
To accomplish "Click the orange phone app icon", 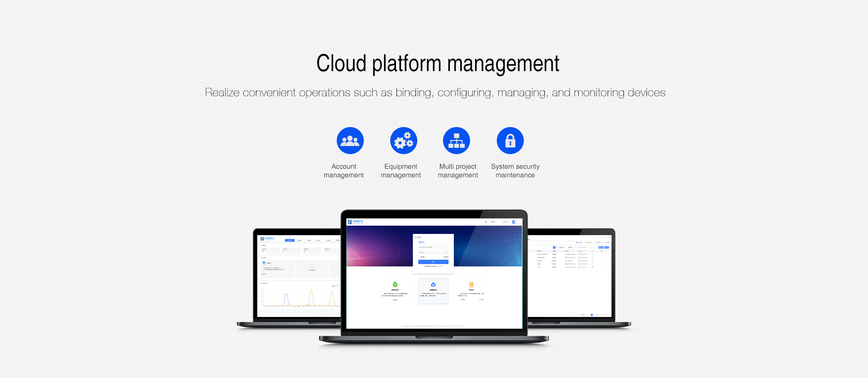I will pos(471,284).
